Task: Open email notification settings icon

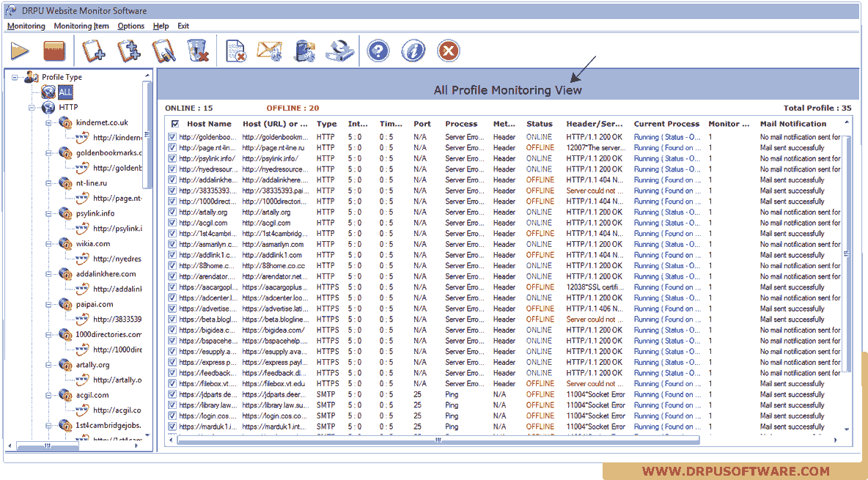Action: [270, 51]
